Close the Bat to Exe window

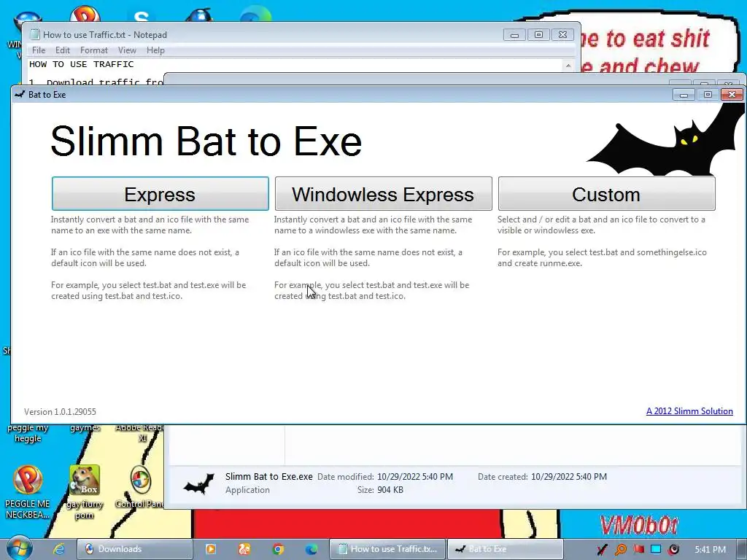click(732, 95)
